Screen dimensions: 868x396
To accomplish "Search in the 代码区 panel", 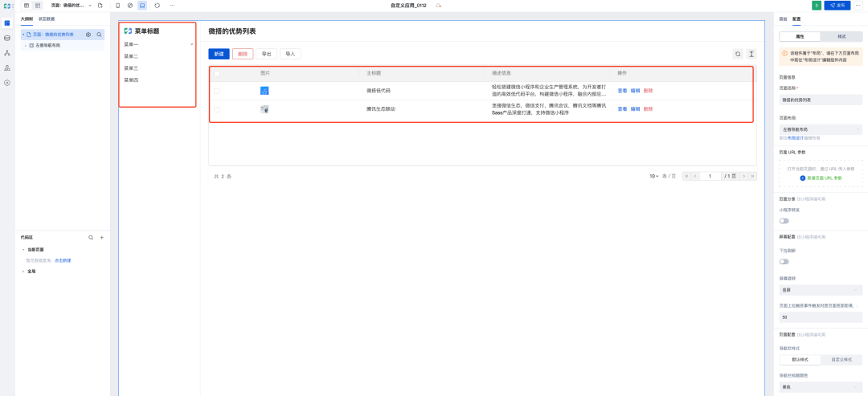I will tap(91, 237).
